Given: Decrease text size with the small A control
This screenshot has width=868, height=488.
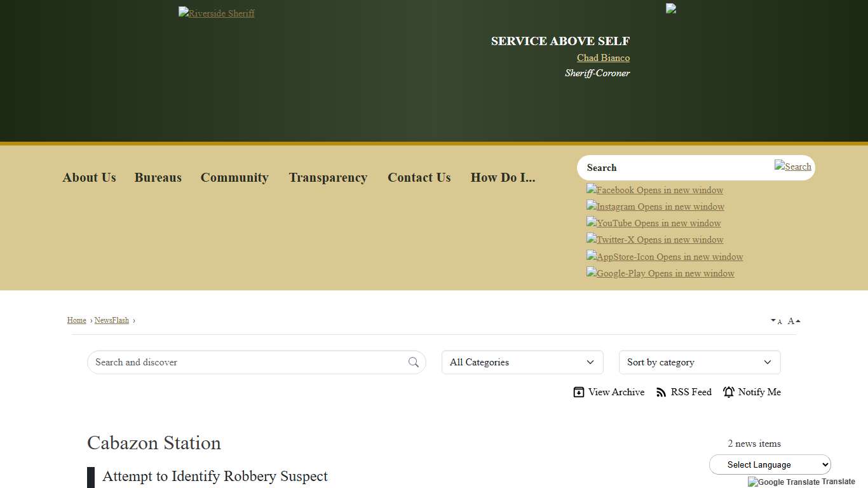Looking at the screenshot, I should 776,321.
